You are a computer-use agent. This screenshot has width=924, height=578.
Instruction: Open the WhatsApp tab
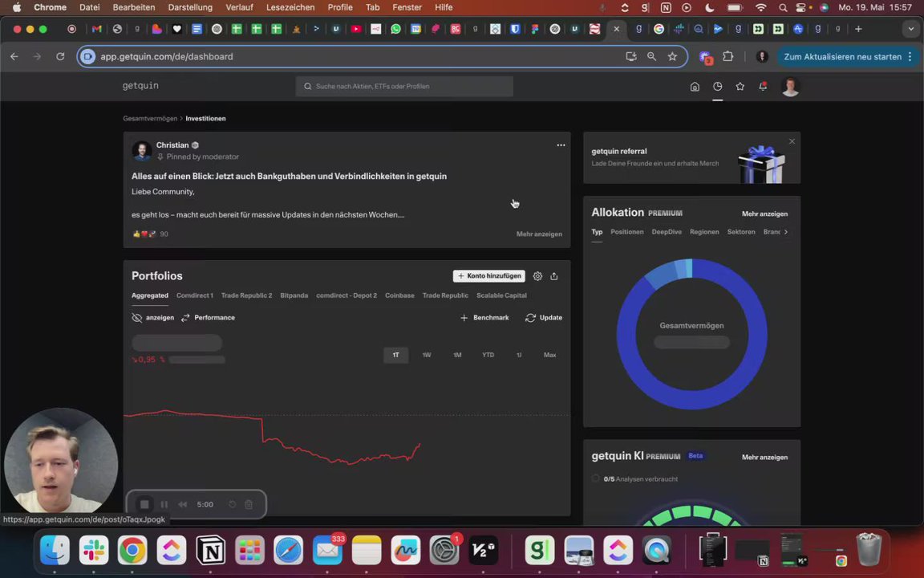click(x=395, y=29)
